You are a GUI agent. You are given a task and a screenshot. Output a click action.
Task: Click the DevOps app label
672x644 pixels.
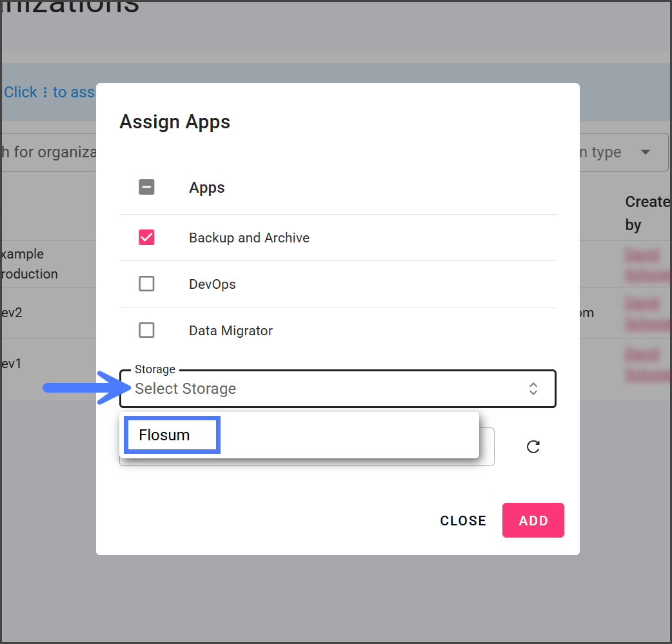[212, 284]
